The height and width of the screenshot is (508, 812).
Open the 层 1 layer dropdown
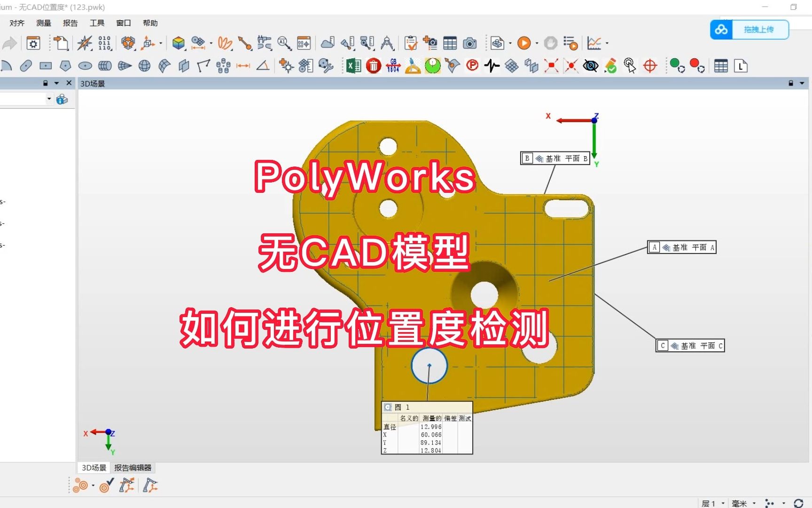click(x=713, y=503)
